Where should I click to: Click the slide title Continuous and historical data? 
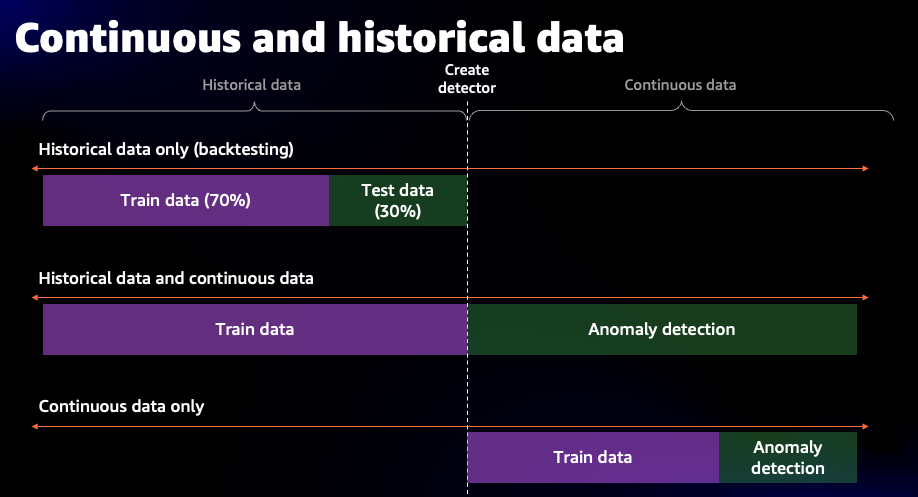(320, 38)
